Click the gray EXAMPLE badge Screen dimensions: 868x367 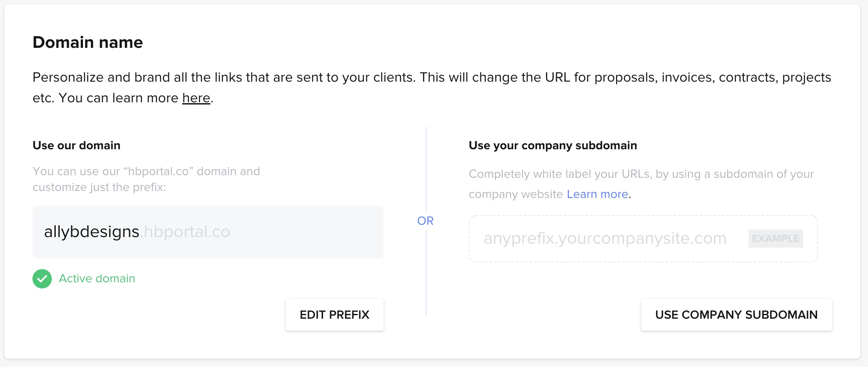pos(775,238)
